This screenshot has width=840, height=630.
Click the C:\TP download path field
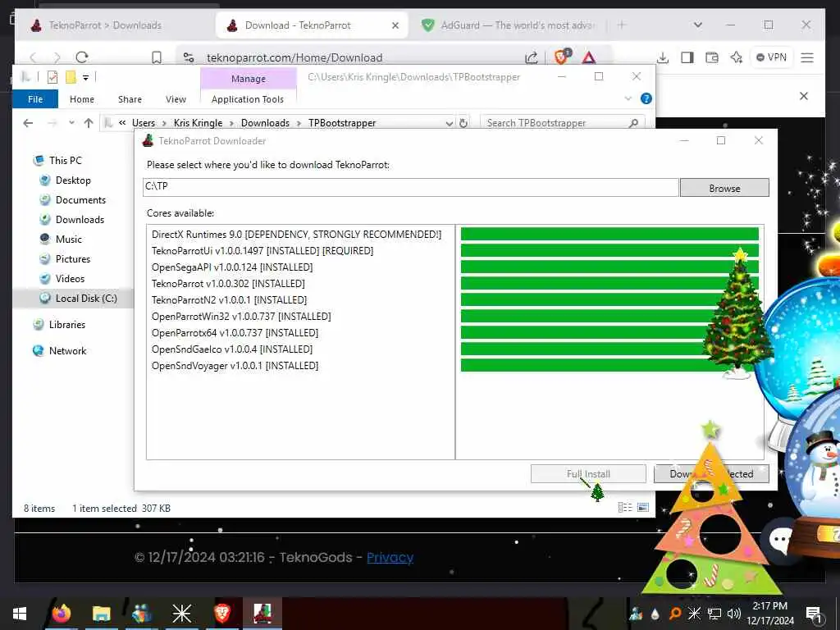coord(411,186)
